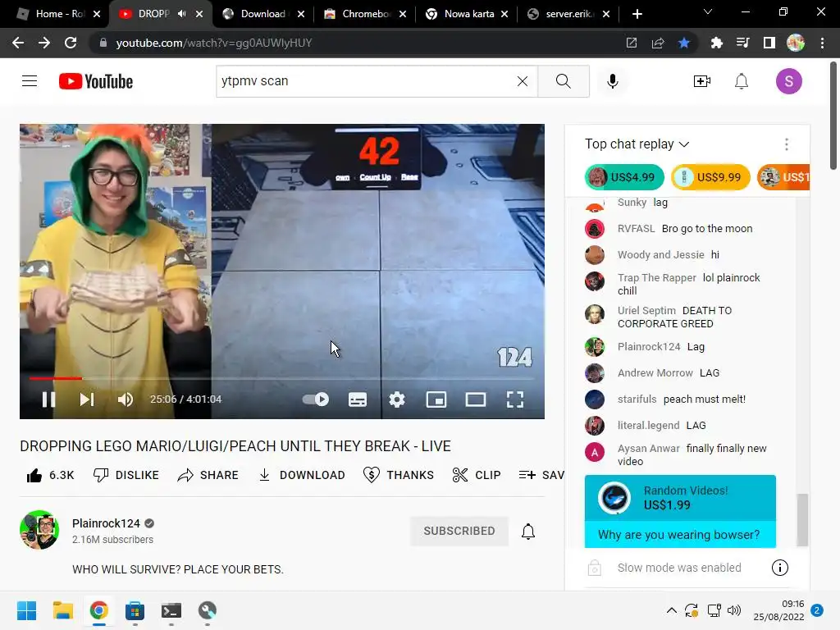Click the address bar URL

click(214, 43)
